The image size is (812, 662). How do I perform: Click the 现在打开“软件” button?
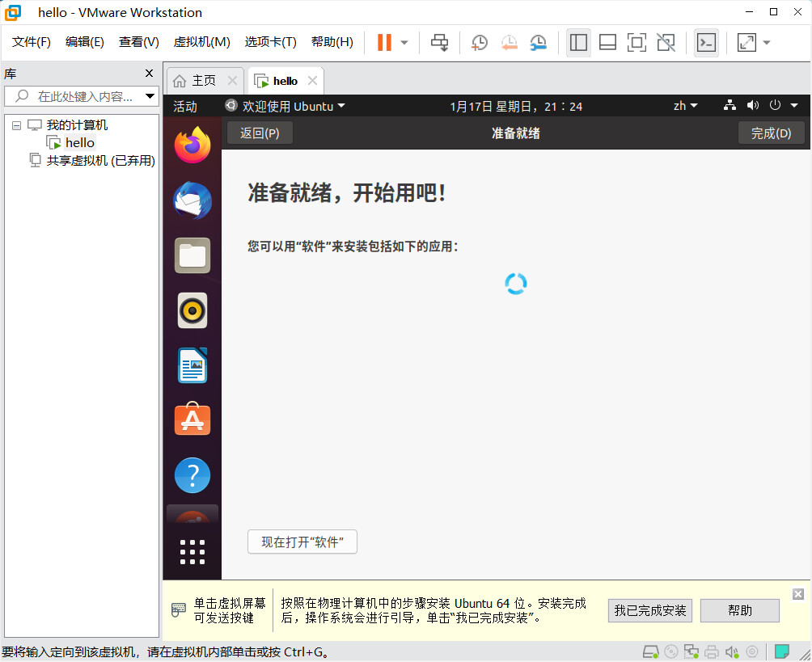[x=302, y=542]
